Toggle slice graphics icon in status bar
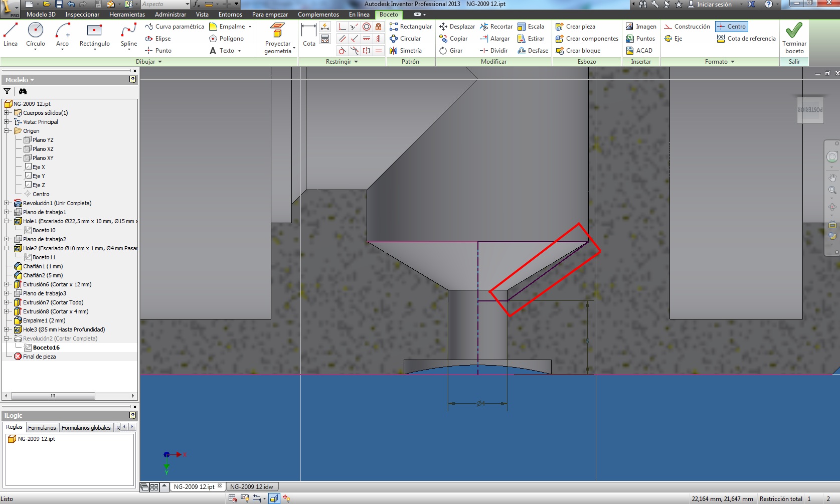The image size is (840, 504). (274, 498)
